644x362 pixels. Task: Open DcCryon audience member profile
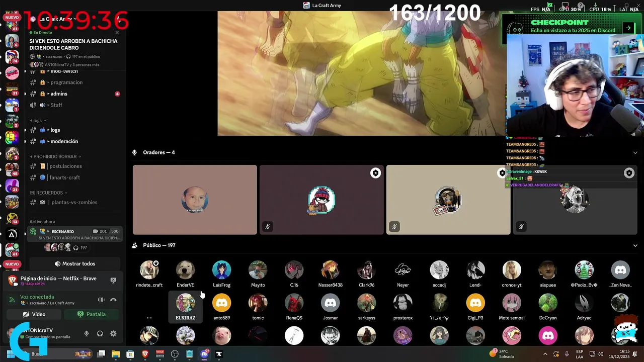point(548,307)
